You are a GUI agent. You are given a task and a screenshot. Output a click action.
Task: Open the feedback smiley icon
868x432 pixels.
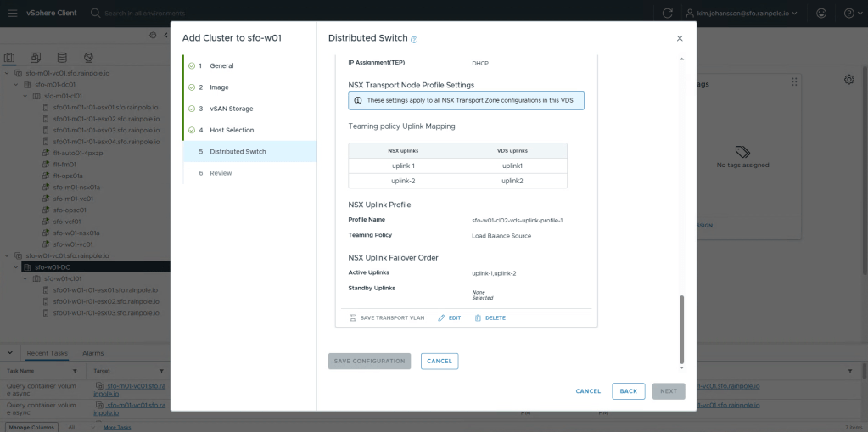point(820,13)
